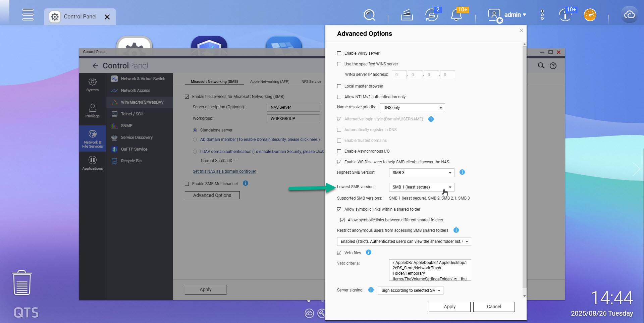Show info for Restrict anonymous users

(456, 230)
